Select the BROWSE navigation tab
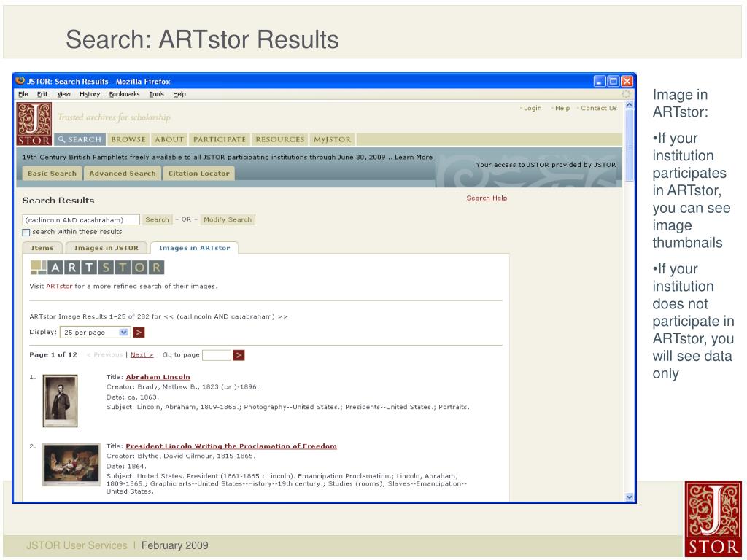Screen dimensions: 747x560 pyautogui.click(x=128, y=139)
